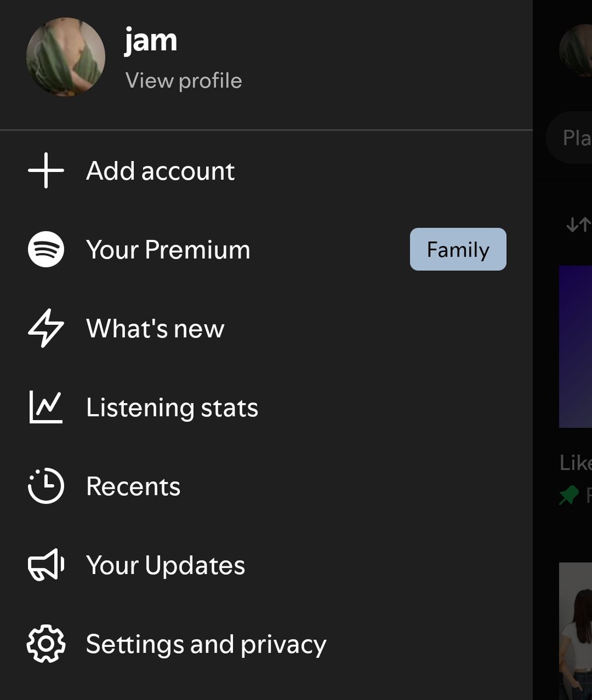Tap jam's profile avatar picture
Viewport: 592px width, 700px height.
point(65,57)
